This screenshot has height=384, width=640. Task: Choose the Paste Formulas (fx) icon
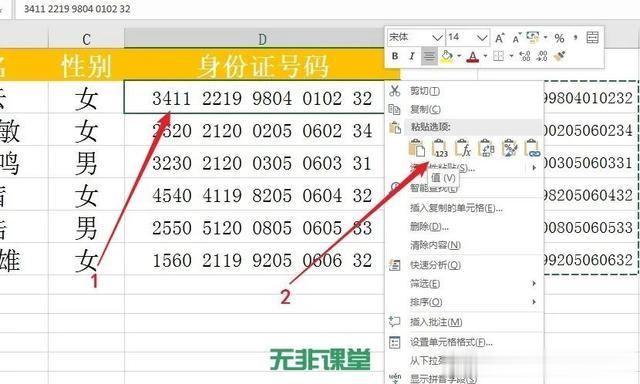point(463,148)
